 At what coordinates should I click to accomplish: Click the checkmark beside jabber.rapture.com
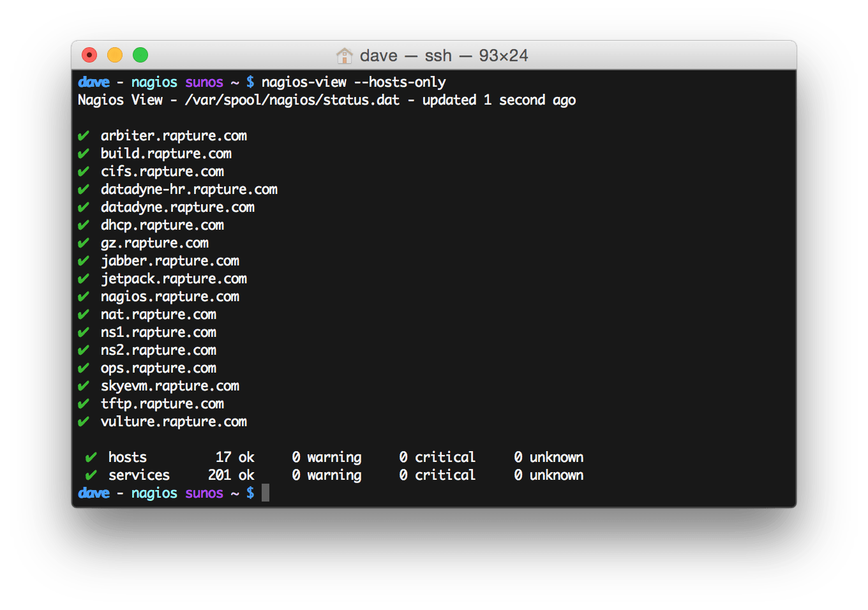point(84,261)
